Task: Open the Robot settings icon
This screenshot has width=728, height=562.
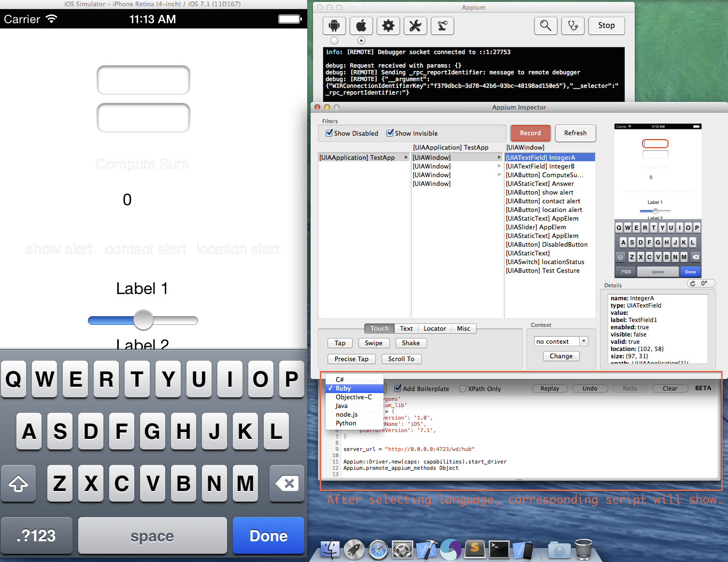Action: [443, 26]
